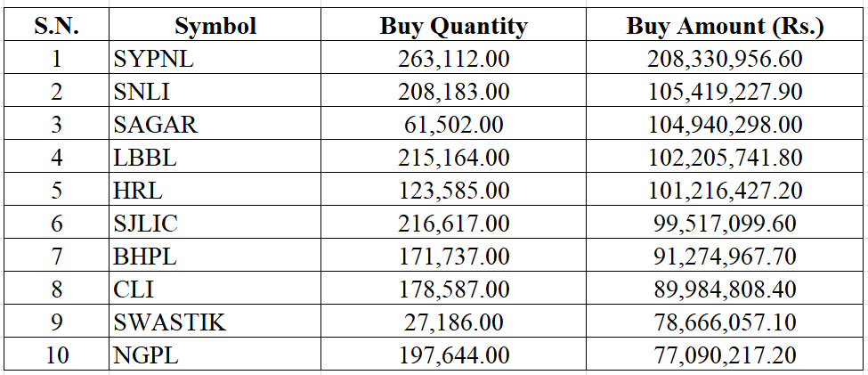
Task: Click buy quantity 263,112.00 cell
Action: (x=453, y=60)
